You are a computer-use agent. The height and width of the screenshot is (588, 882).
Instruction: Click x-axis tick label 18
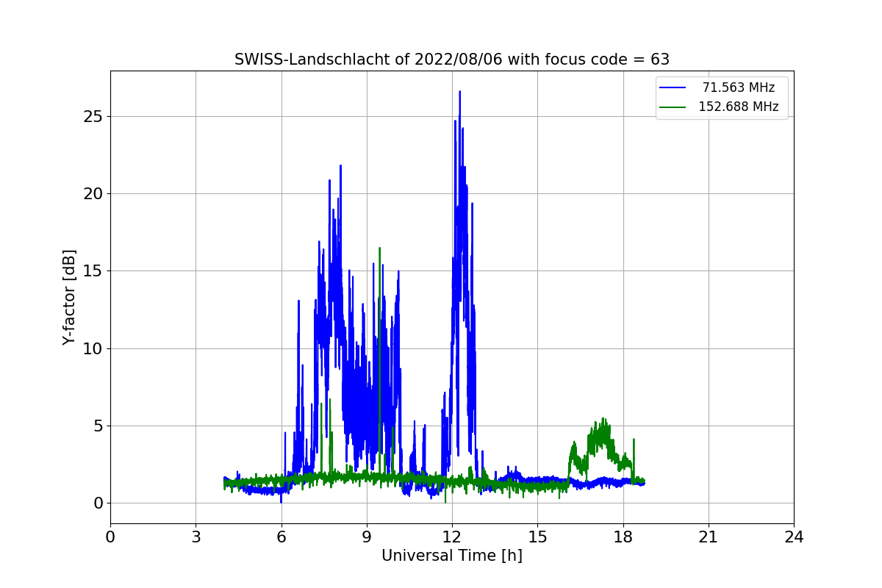point(623,537)
